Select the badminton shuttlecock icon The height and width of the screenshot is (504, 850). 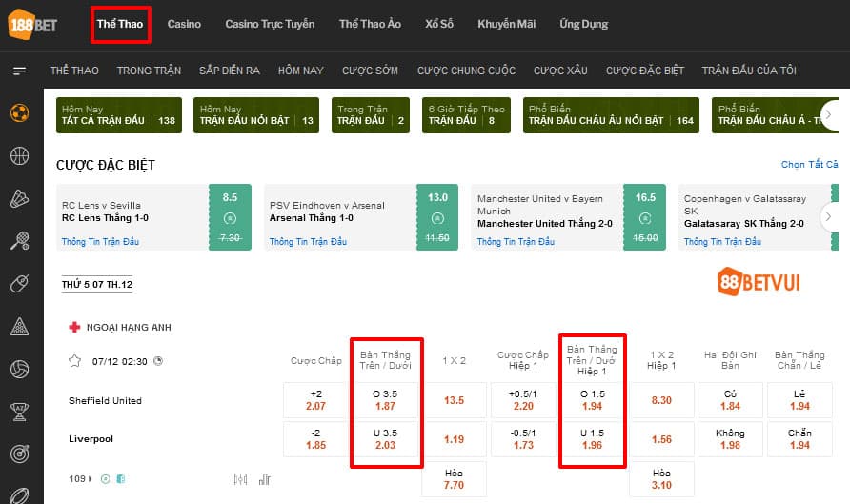19,198
